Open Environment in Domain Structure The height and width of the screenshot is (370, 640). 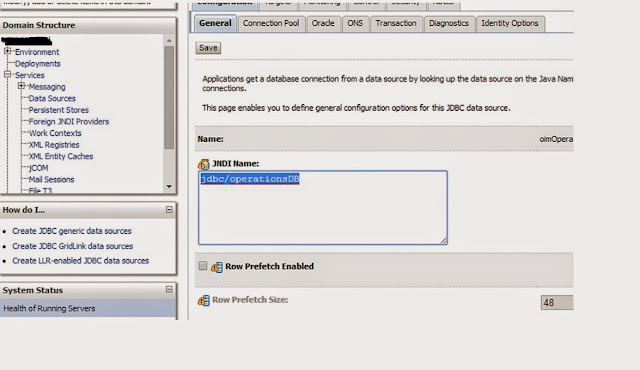[x=37, y=52]
